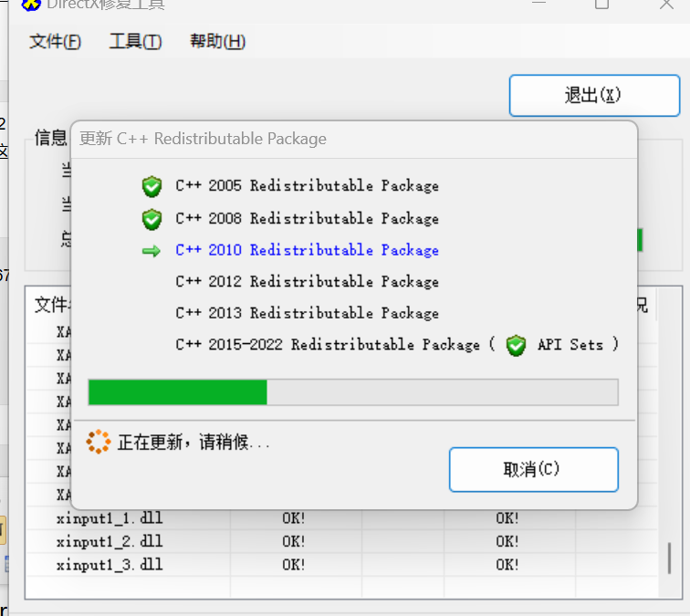690x616 pixels.
Task: Maximize the DirectX repair tool window
Action: tap(602, 5)
